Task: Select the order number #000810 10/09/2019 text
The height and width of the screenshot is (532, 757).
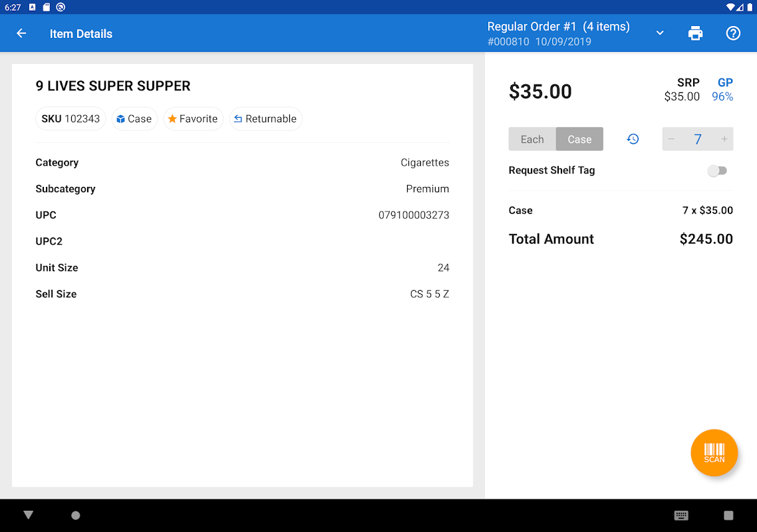Action: 539,41
